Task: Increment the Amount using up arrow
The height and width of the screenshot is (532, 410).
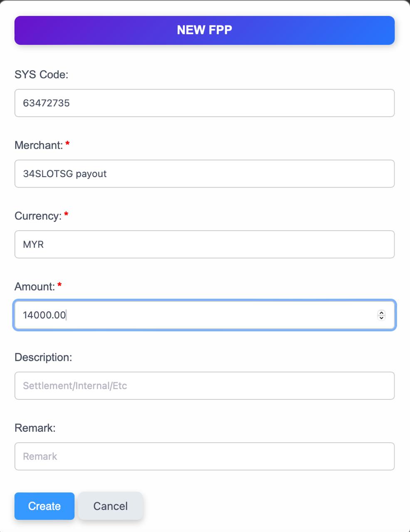Action: coord(381,313)
